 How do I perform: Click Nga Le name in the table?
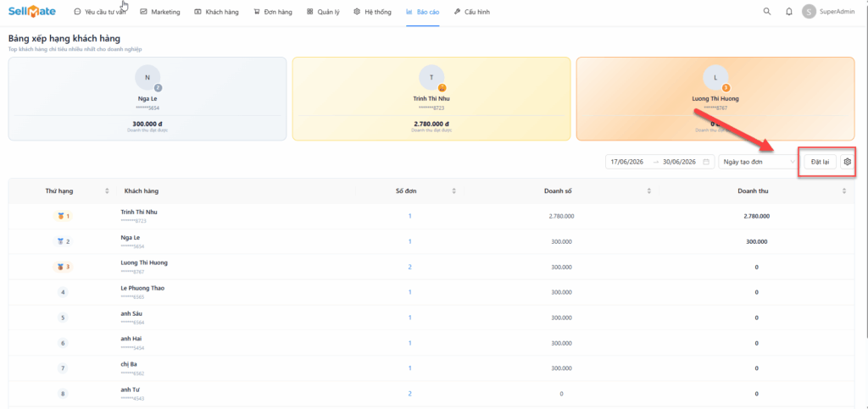point(130,237)
